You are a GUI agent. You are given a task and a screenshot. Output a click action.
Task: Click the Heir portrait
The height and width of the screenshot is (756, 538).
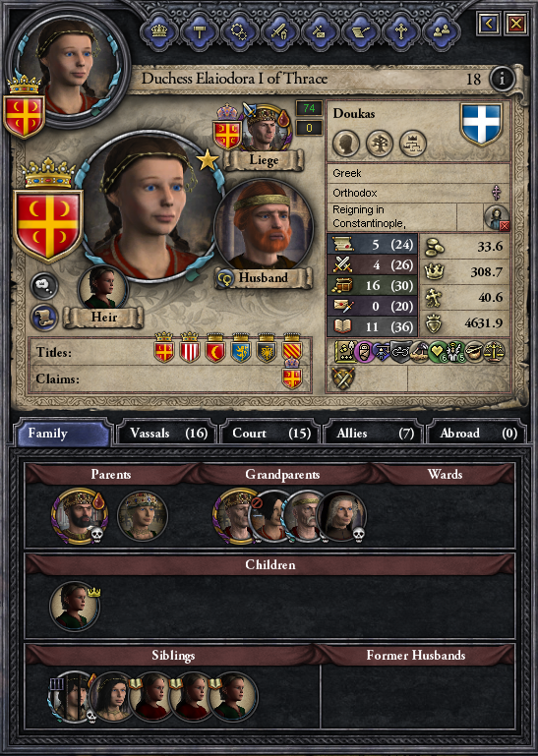point(102,289)
